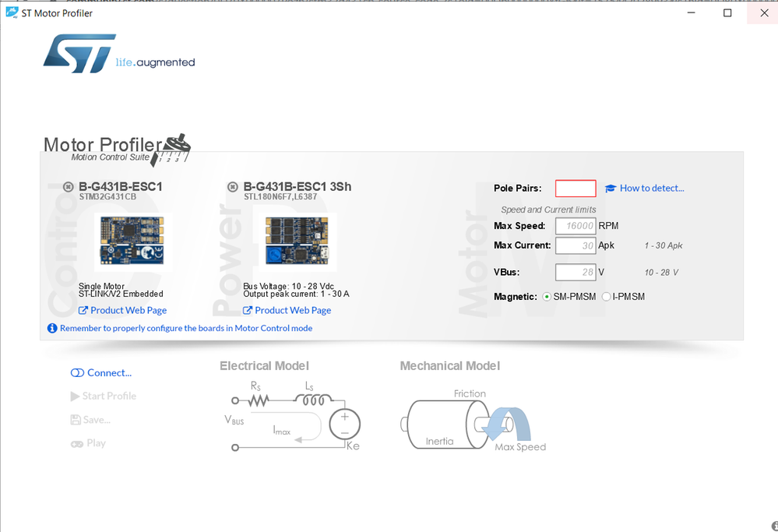
Task: Click the ST-LINK/V2 Embedded text
Action: coord(121,294)
